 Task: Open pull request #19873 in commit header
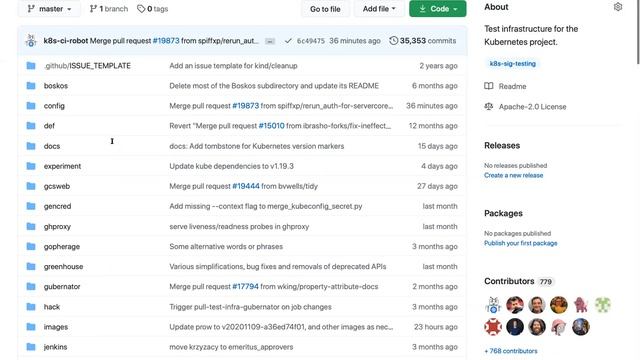[166, 41]
